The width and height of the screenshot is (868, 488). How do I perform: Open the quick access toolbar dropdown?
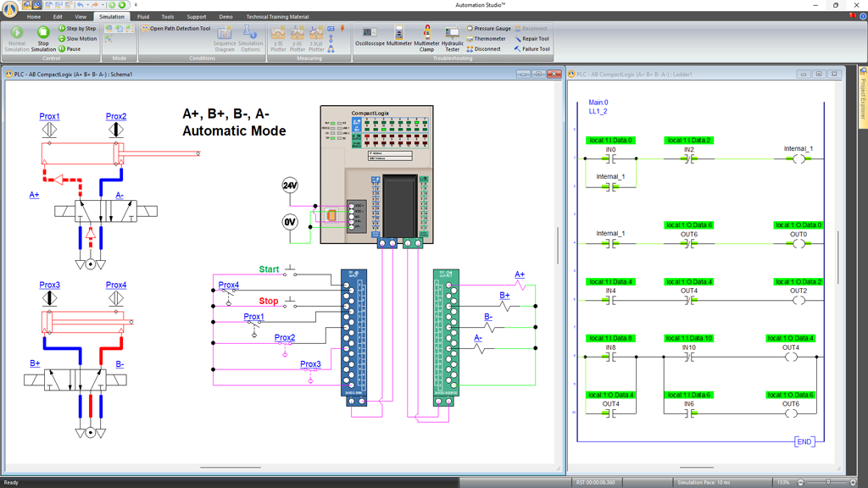[x=136, y=5]
